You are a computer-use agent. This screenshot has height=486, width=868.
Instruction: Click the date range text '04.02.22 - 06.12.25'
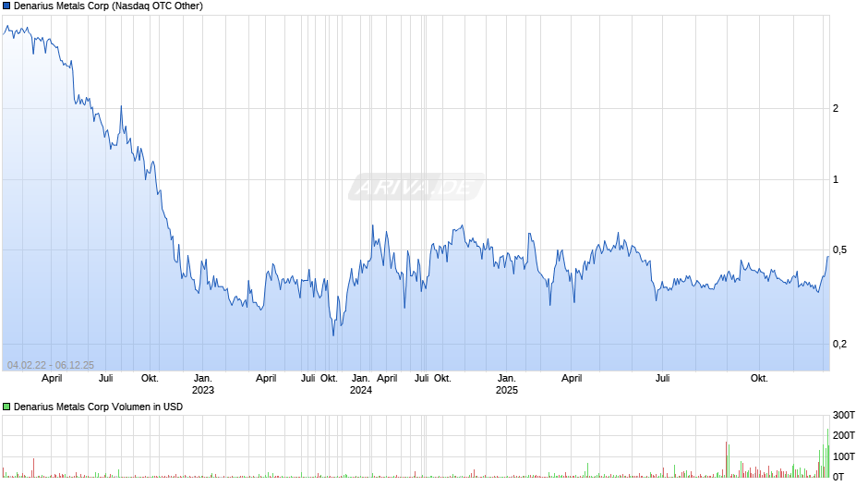pyautogui.click(x=51, y=365)
